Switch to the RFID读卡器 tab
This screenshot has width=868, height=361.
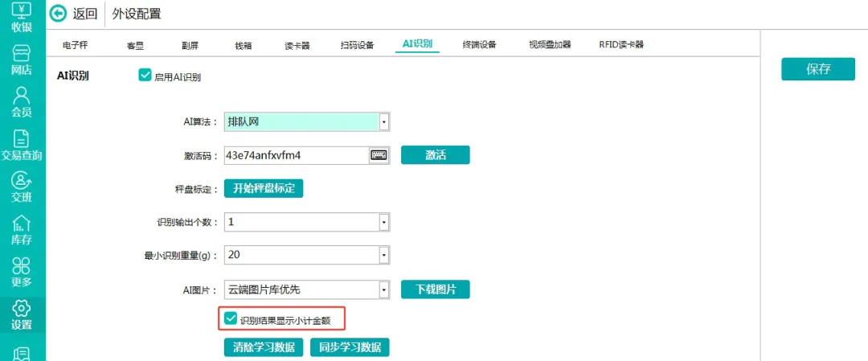621,45
